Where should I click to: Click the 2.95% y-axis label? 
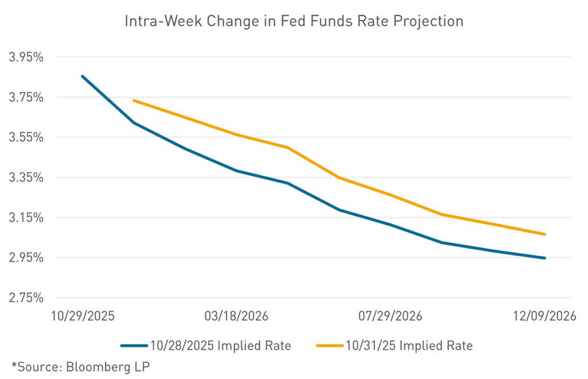pos(26,258)
